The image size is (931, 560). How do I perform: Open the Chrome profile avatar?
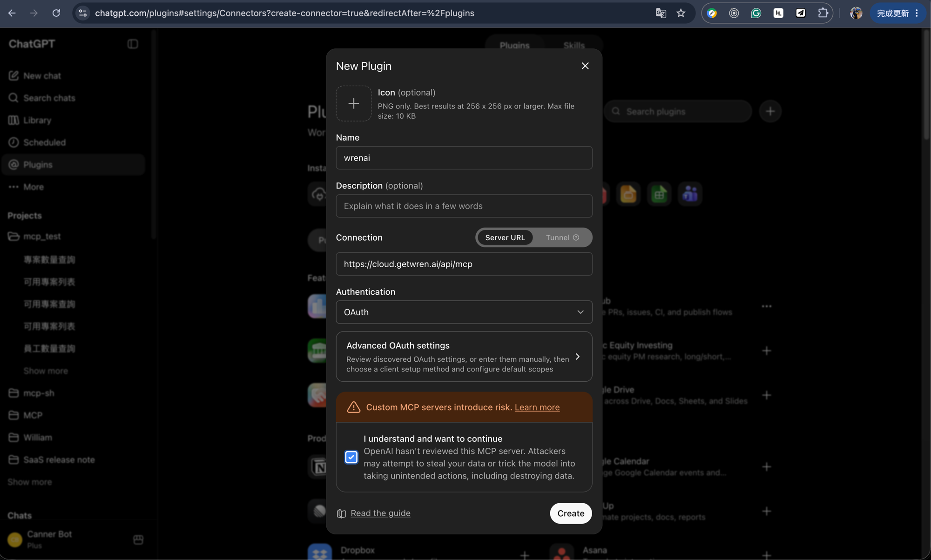click(x=856, y=13)
